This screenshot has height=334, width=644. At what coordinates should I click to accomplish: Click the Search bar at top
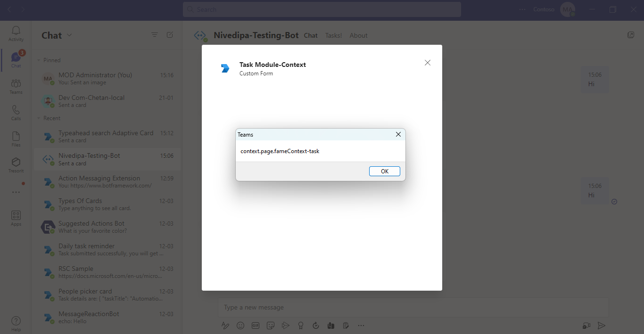322,9
